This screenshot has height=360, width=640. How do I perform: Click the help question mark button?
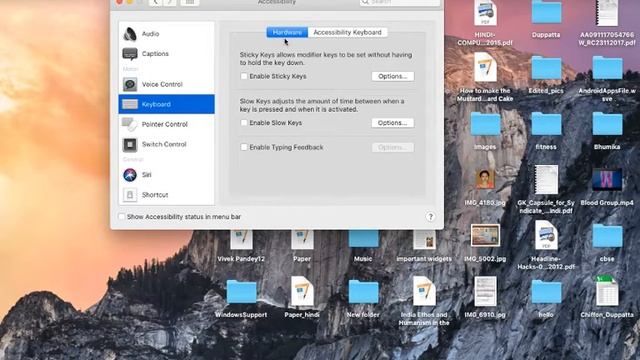point(430,217)
